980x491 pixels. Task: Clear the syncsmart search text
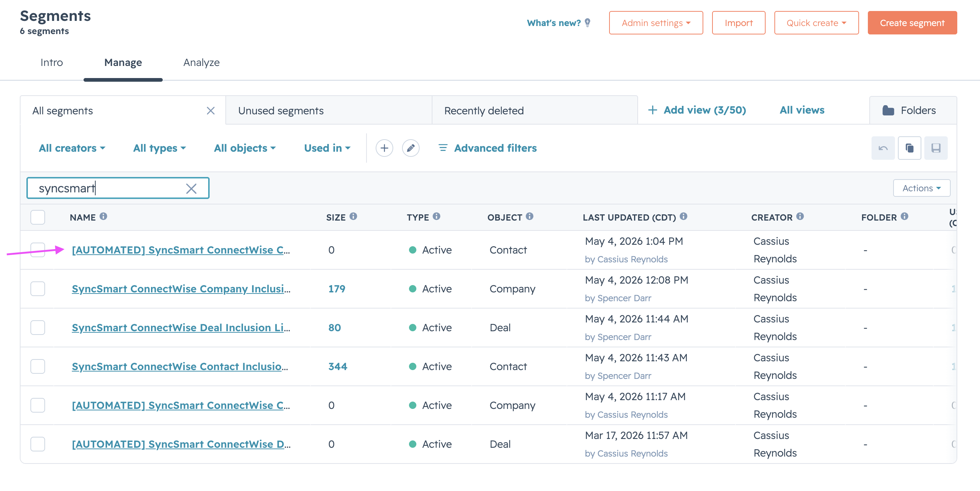point(191,188)
